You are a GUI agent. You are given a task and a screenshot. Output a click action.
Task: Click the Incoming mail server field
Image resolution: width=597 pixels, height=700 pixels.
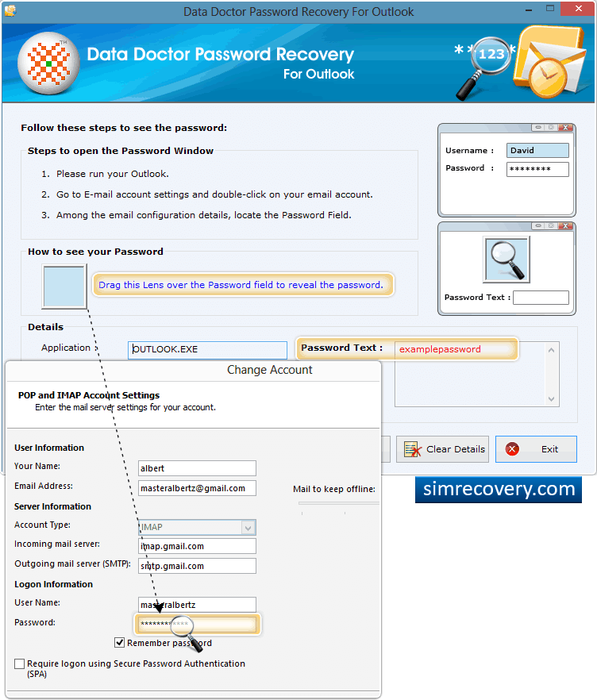click(x=197, y=546)
